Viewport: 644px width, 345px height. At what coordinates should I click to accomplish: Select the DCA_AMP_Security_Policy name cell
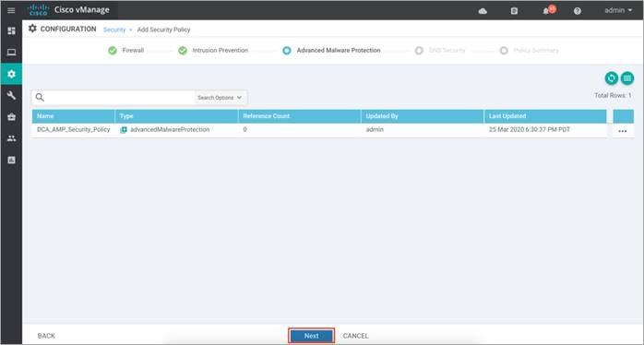(x=74, y=129)
